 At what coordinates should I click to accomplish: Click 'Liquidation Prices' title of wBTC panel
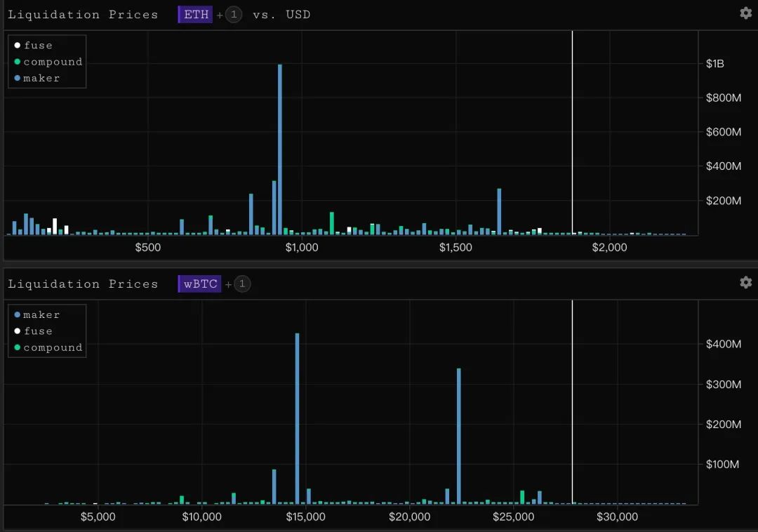(x=83, y=284)
